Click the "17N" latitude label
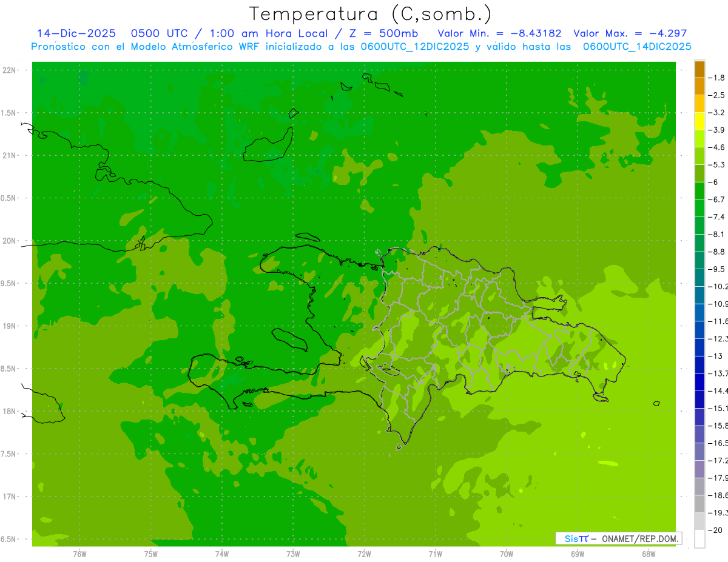The width and height of the screenshot is (728, 562). tap(9, 497)
